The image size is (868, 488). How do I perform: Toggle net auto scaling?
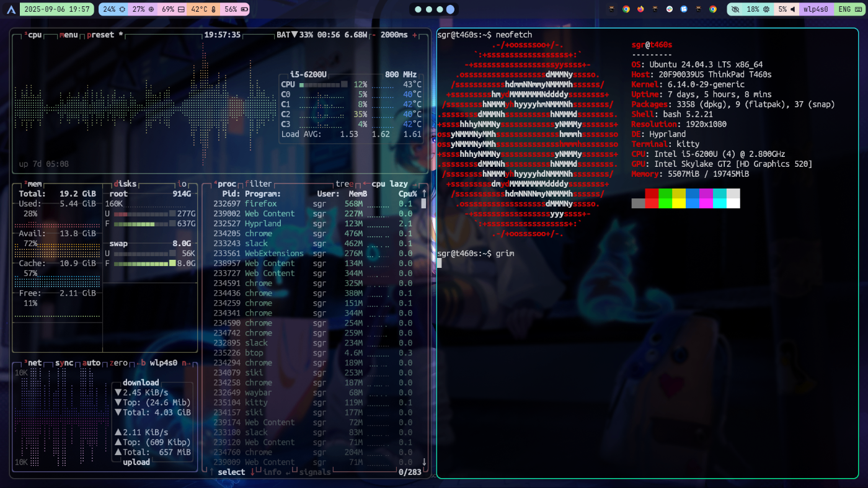(91, 363)
